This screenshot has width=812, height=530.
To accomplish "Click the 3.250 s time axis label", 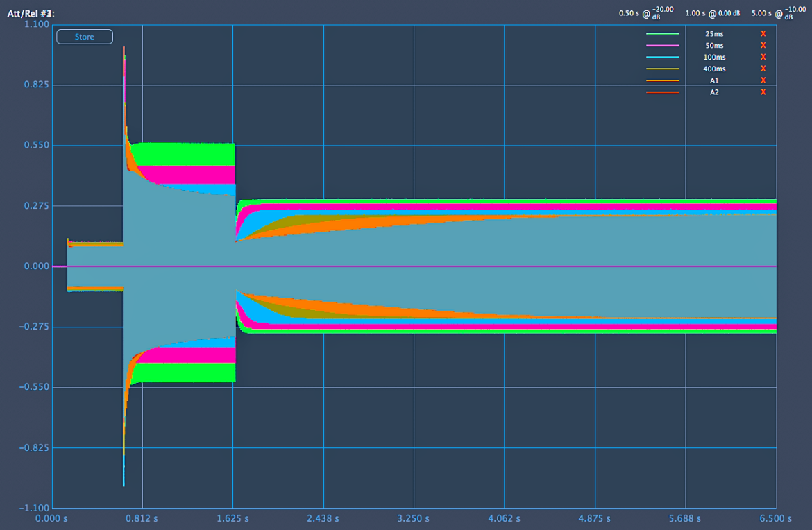I will pyautogui.click(x=413, y=519).
